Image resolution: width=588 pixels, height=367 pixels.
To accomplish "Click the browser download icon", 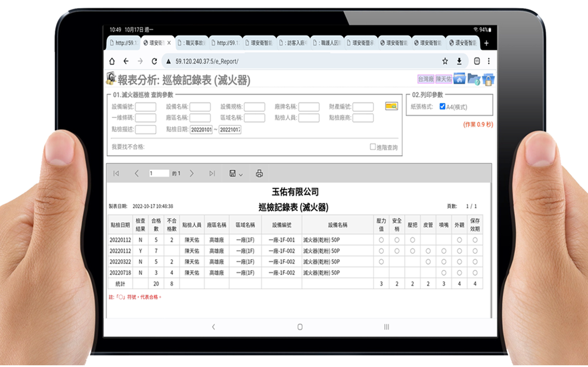I will pos(459,61).
